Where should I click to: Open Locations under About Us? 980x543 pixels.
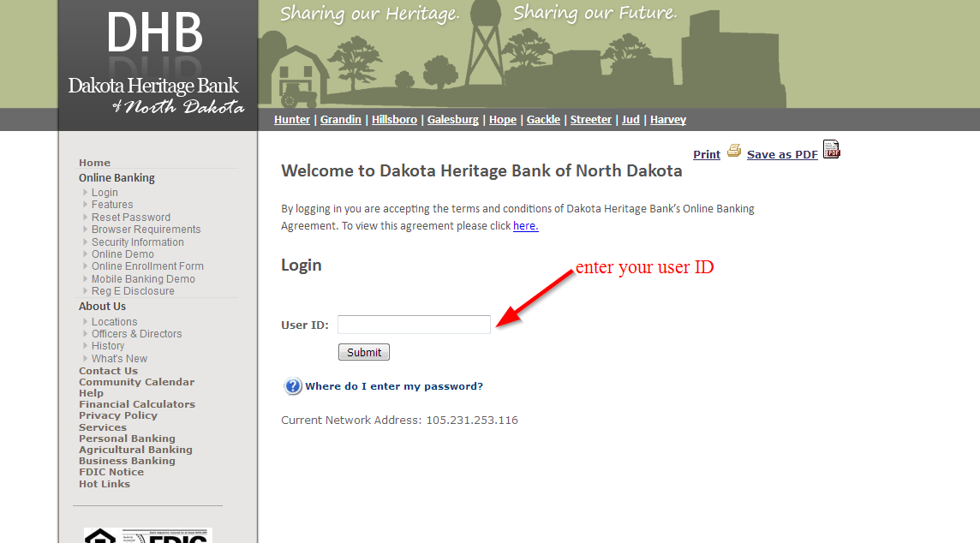pyautogui.click(x=115, y=322)
